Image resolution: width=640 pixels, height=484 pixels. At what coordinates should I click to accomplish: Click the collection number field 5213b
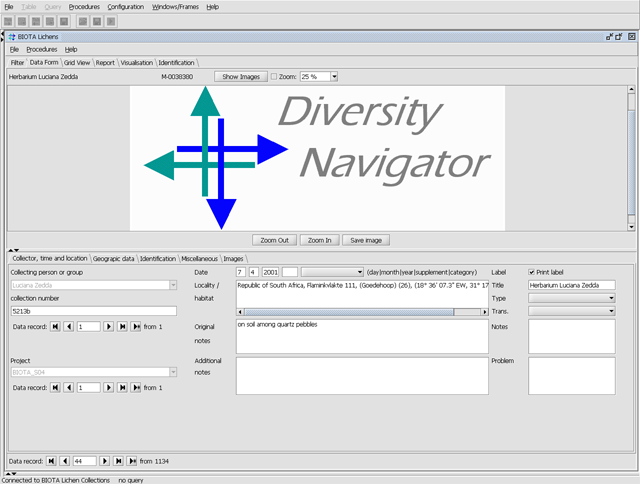point(93,311)
